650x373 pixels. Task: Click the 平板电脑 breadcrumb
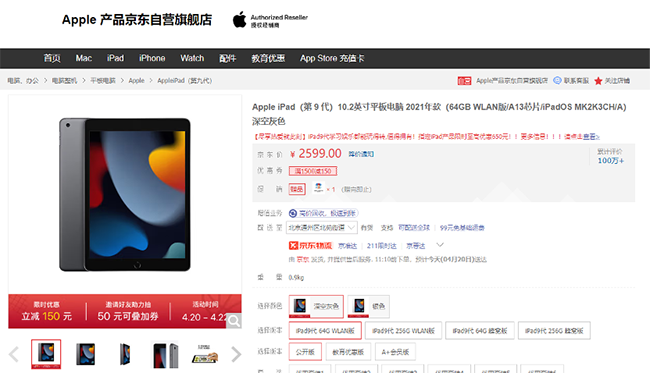pos(103,81)
